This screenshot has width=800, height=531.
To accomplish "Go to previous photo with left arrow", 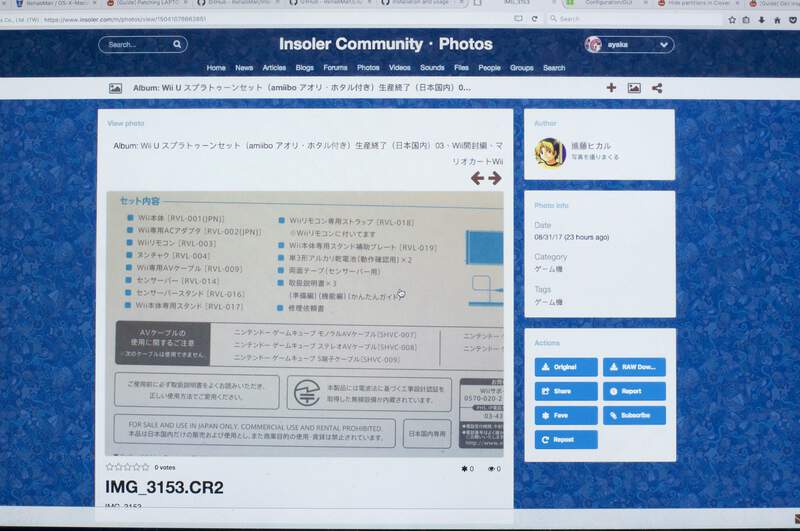I will coord(478,178).
